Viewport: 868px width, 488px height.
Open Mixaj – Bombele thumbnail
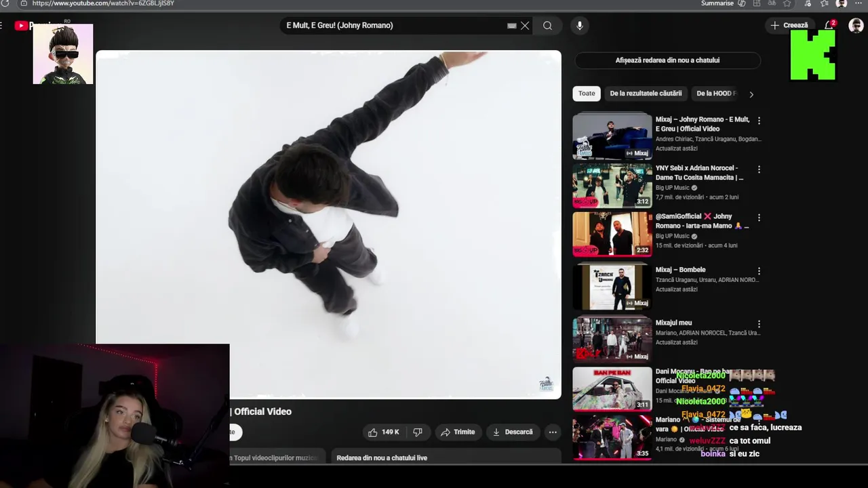(612, 286)
